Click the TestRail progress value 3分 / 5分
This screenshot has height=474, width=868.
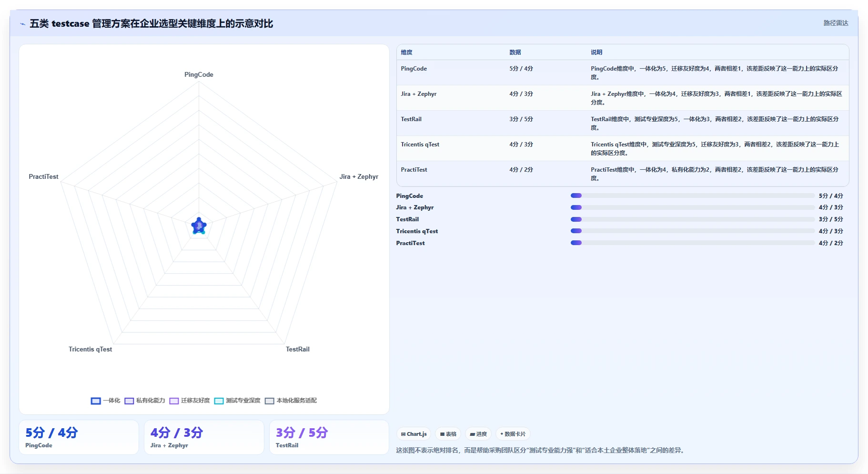tap(831, 219)
